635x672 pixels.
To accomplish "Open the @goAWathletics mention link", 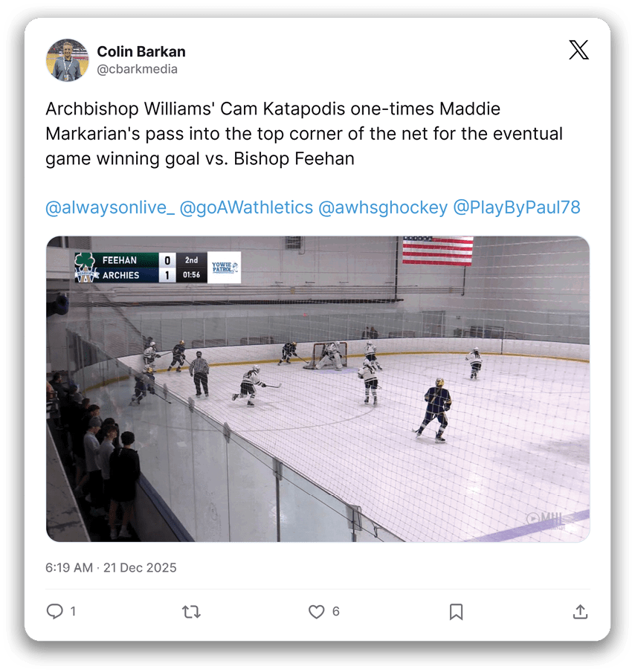I will [x=246, y=207].
